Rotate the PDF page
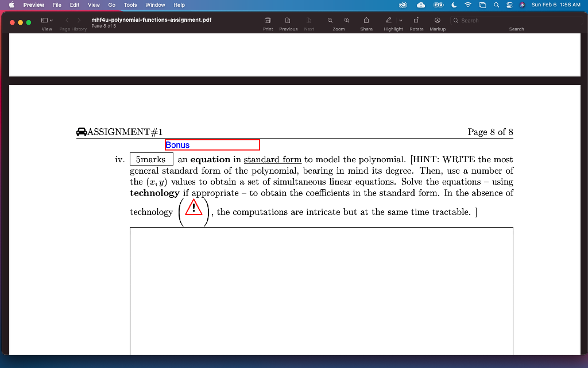Screen dimensions: 588x368 416,20
